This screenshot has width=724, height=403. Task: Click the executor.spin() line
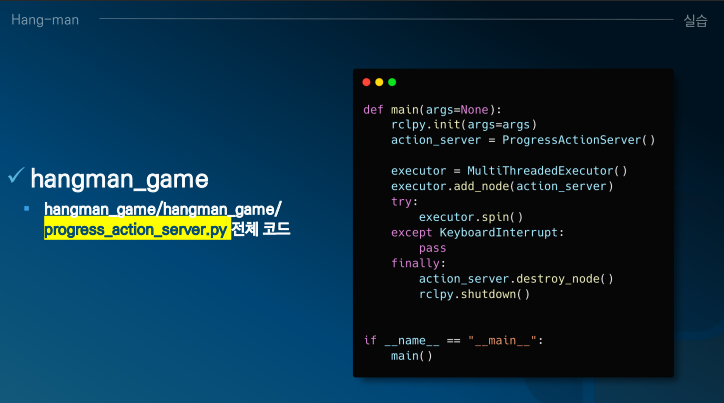click(471, 217)
